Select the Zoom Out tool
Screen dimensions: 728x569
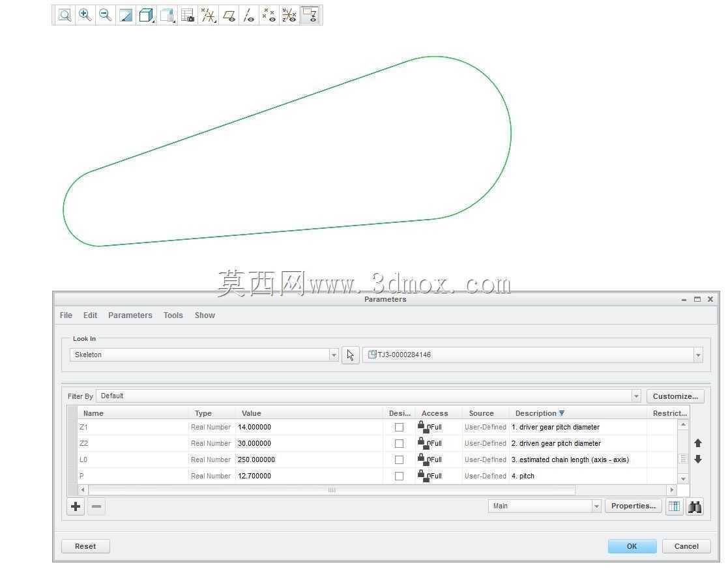(106, 16)
